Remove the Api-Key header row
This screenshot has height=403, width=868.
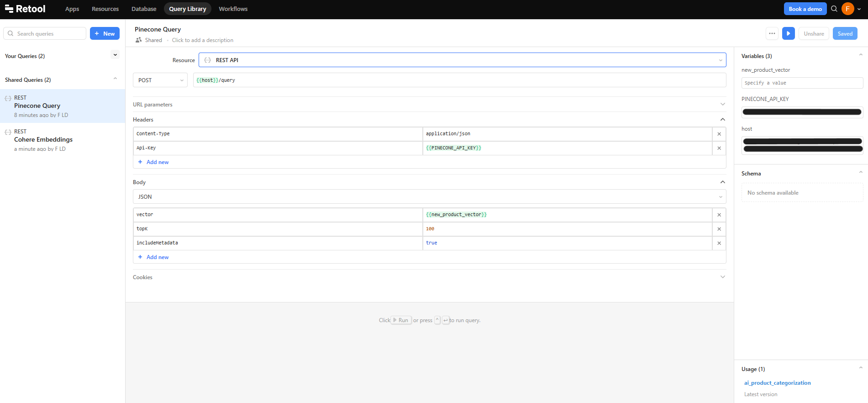(x=719, y=148)
